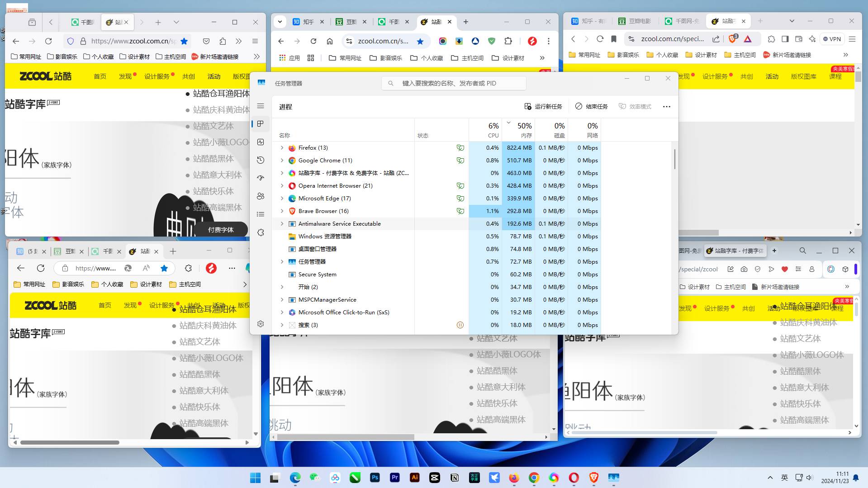This screenshot has height=488, width=868.
Task: Switch to 豆瓣电影 tab in Brave window
Action: [x=635, y=21]
